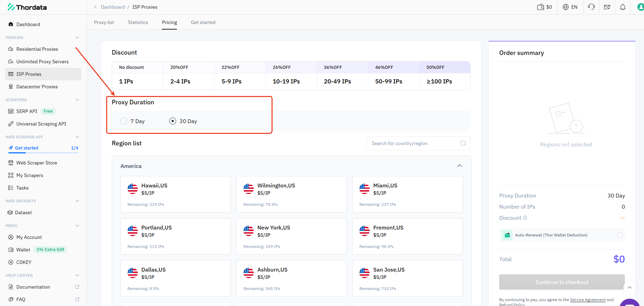The width and height of the screenshot is (644, 306).
Task: Collapse the America region list
Action: [x=460, y=166]
